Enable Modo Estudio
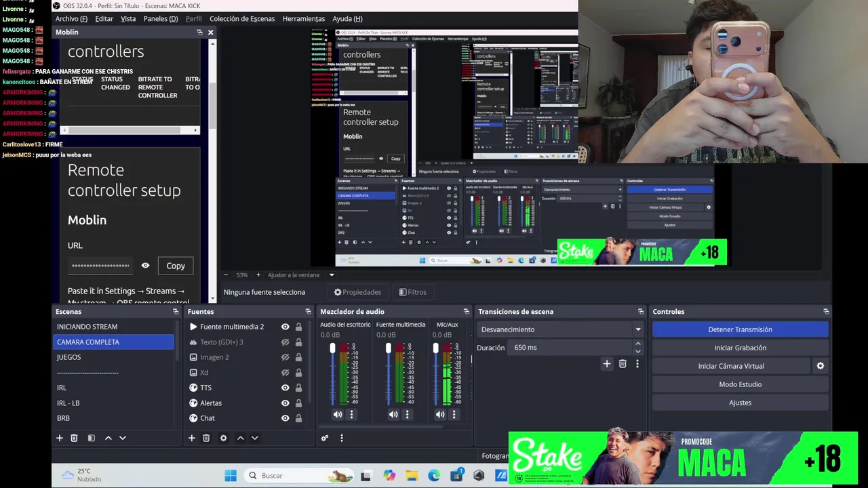 [x=740, y=384]
